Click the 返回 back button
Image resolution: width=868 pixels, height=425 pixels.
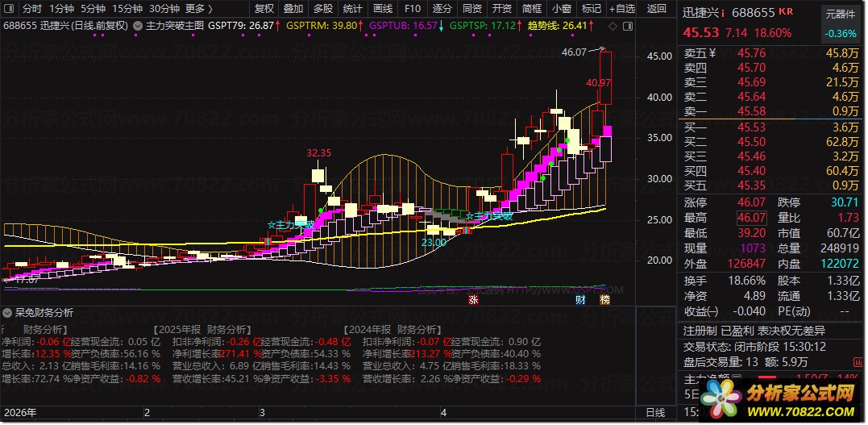(657, 9)
